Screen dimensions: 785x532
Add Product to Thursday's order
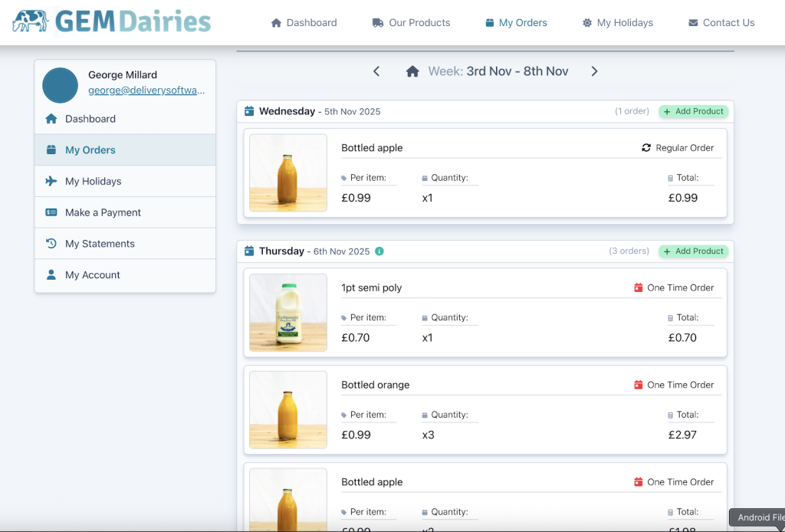693,251
